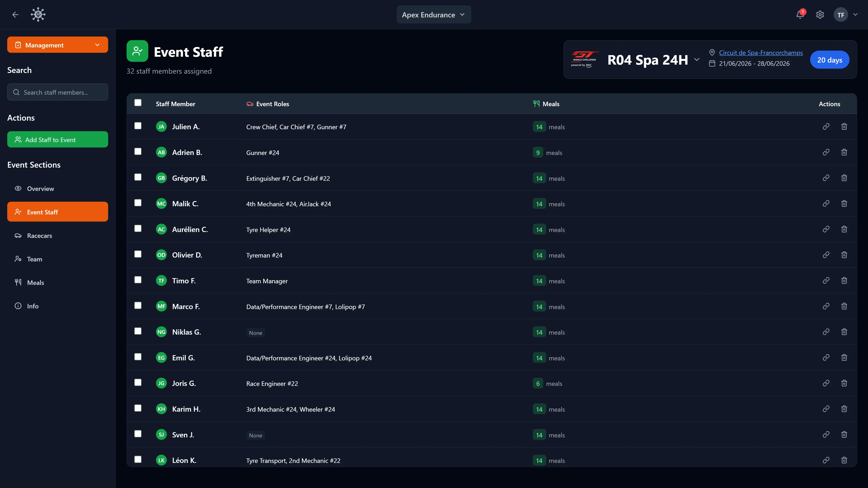Delete Julien A. with trash icon
Screen dimensions: 868x488
[844, 127]
